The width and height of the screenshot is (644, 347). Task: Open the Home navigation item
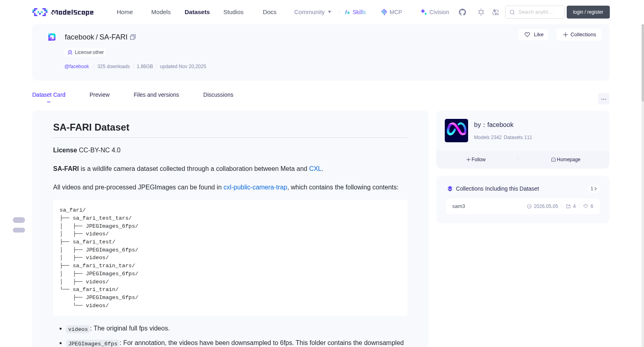(125, 12)
